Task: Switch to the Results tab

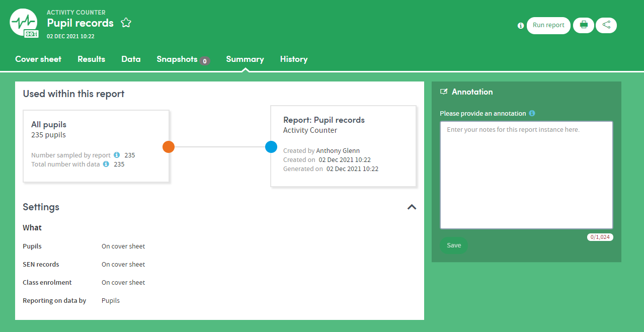Action: click(x=91, y=59)
